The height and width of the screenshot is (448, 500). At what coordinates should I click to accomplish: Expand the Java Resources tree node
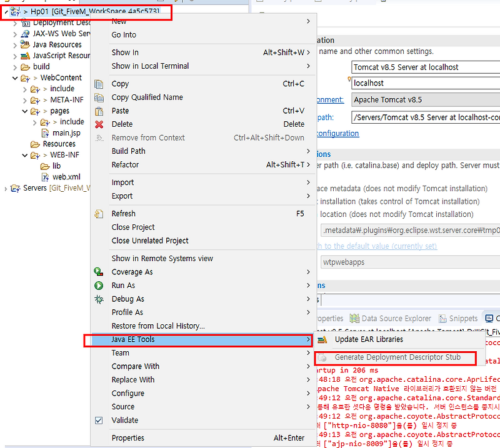(x=14, y=44)
